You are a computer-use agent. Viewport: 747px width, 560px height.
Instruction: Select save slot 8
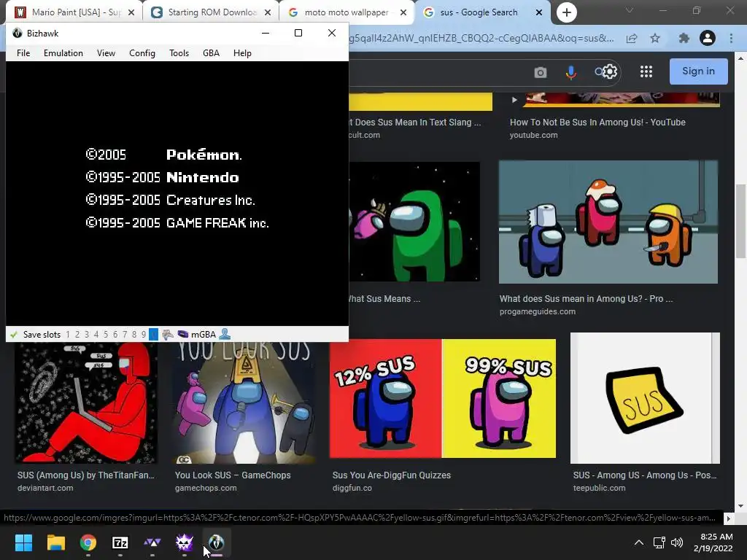(x=134, y=334)
